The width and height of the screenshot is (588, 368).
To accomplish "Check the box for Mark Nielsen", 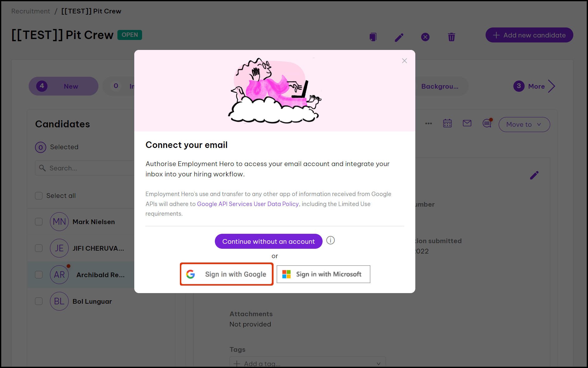I will point(39,222).
